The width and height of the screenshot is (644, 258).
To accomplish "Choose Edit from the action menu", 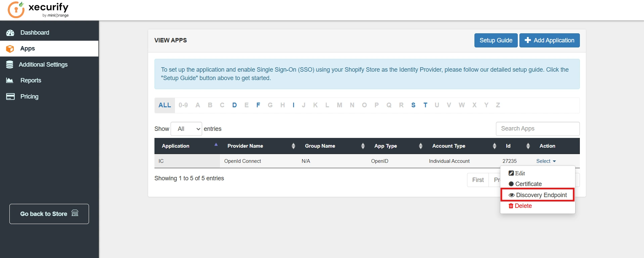I will pos(538,173).
